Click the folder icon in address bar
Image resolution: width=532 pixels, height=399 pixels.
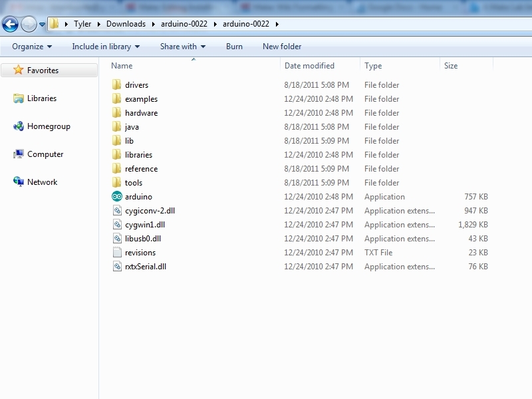54,24
